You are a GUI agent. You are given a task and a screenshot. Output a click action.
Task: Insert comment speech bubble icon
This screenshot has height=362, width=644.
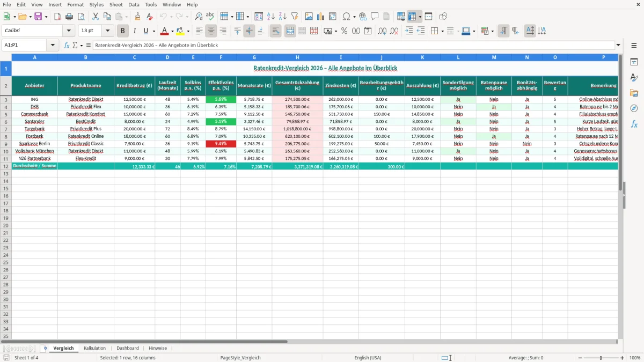click(375, 17)
